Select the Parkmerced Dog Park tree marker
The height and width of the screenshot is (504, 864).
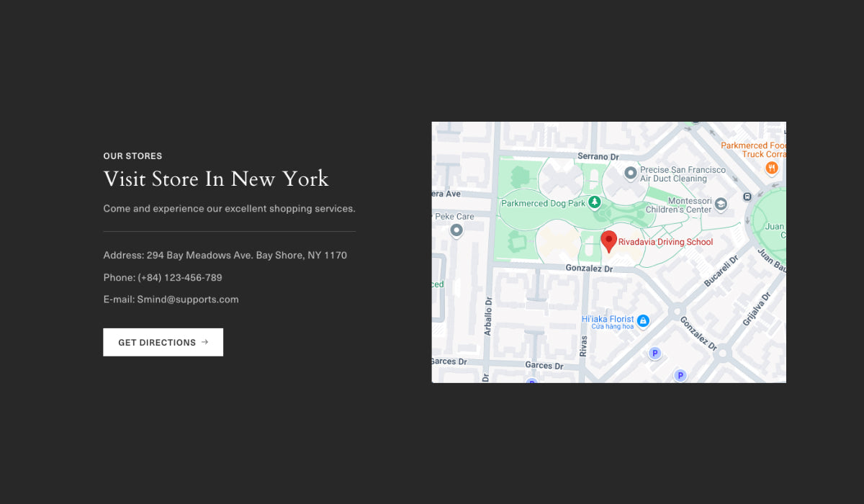pyautogui.click(x=594, y=202)
